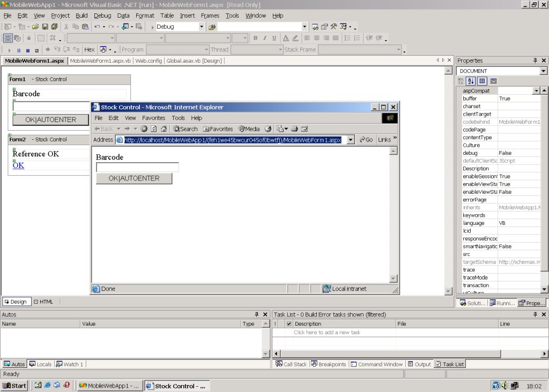The image size is (549, 392).
Task: Toggle auto-hide pin on the Task List panel
Action: (x=535, y=314)
